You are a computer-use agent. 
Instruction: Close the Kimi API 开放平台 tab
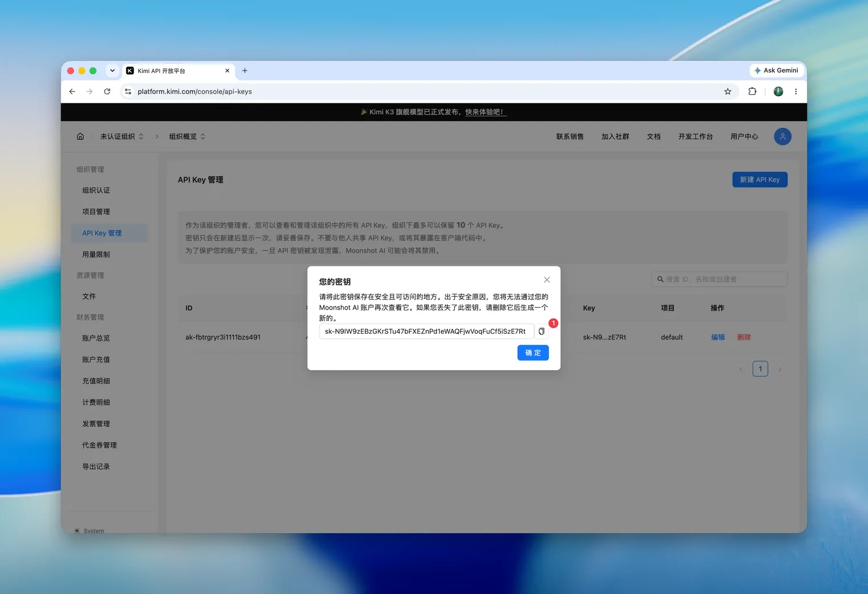pos(227,71)
